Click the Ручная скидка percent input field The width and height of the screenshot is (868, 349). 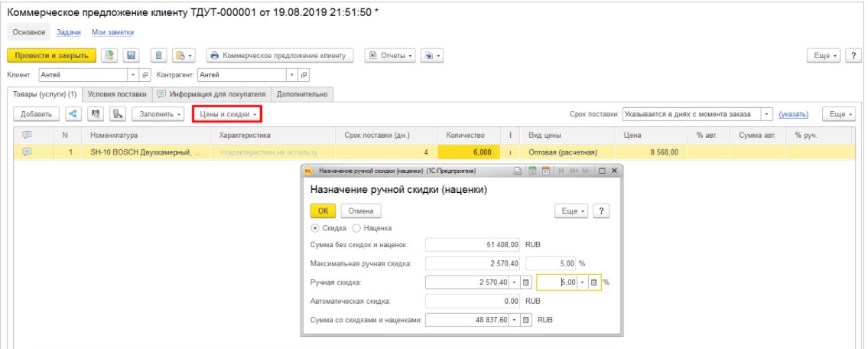(556, 282)
